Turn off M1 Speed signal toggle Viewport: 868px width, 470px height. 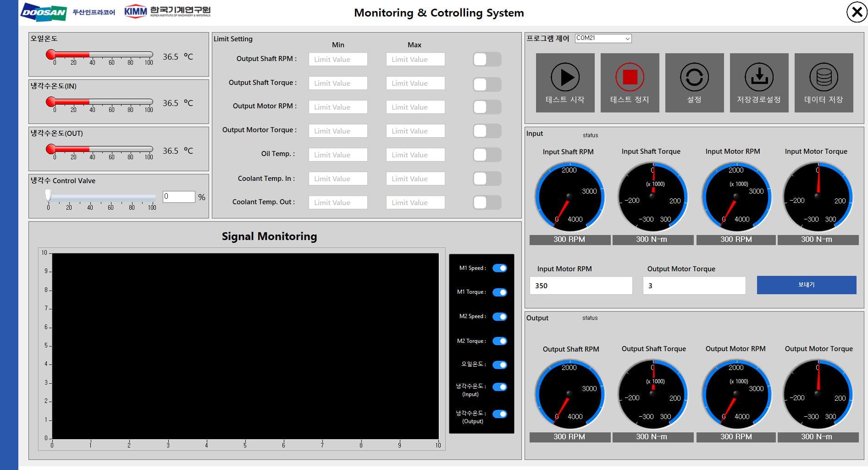499,269
